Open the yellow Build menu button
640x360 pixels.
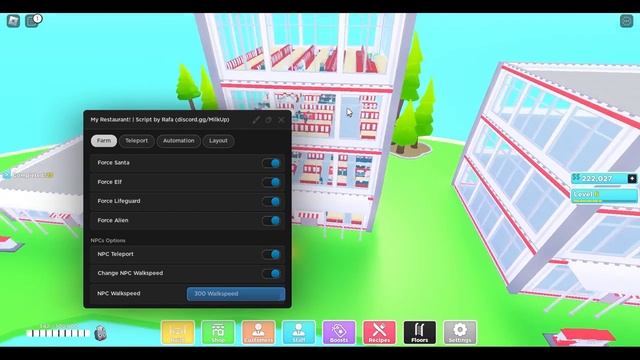178,332
